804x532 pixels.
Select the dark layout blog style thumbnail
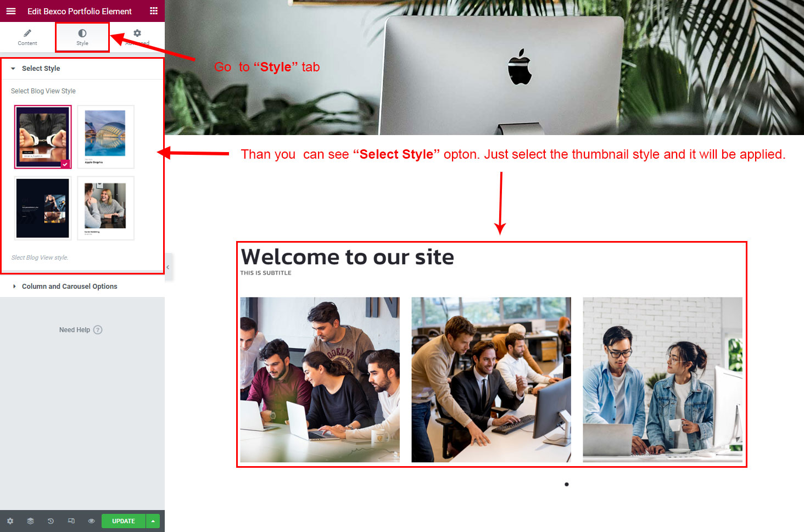tap(43, 208)
